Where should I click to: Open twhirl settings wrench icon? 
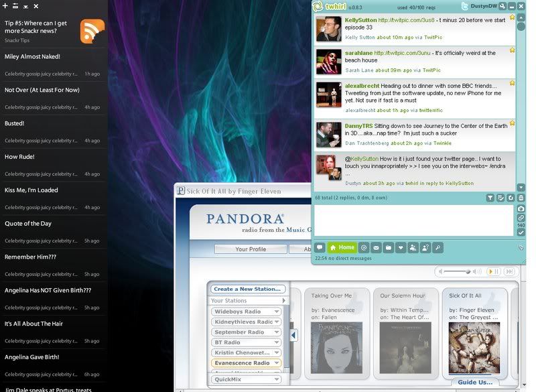point(503,7)
